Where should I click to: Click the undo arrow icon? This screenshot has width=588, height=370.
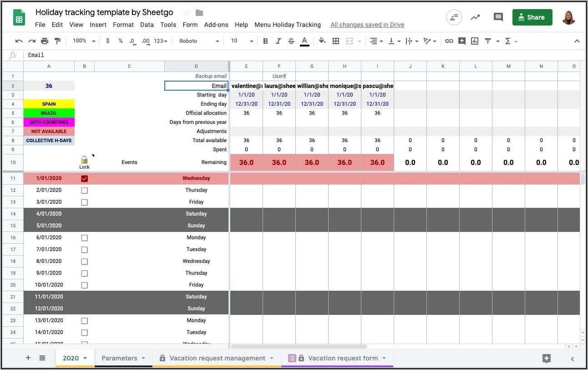(x=19, y=41)
